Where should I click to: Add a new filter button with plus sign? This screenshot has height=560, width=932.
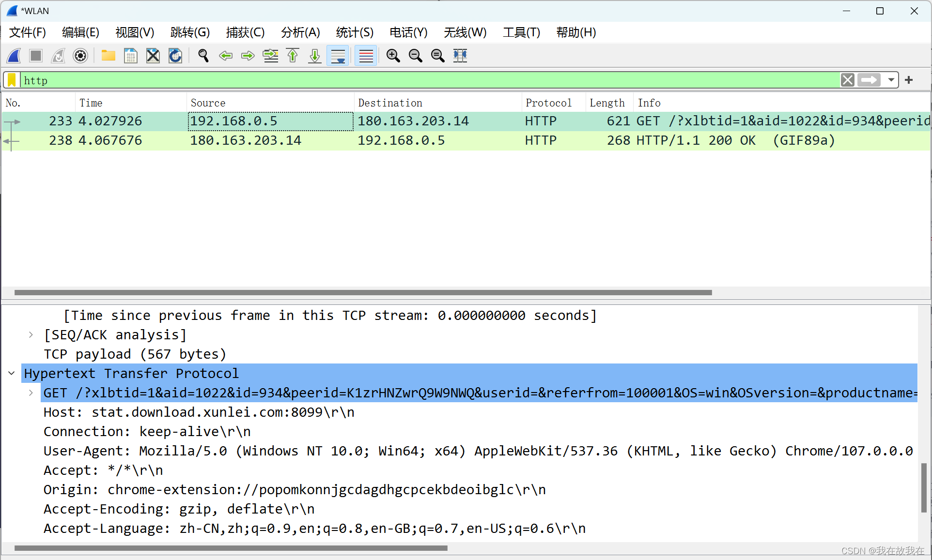tap(909, 80)
